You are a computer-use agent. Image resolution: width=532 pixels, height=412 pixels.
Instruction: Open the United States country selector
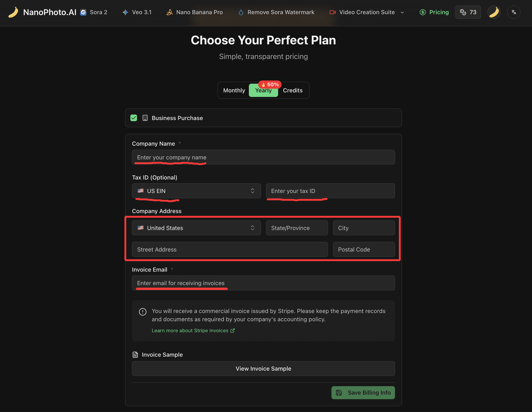pyautogui.click(x=196, y=228)
